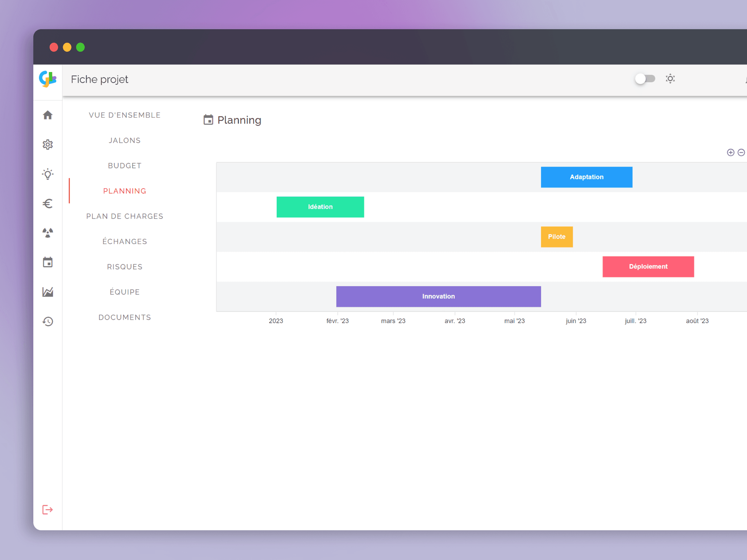Enable the top toggle control
The image size is (747, 560).
point(644,78)
